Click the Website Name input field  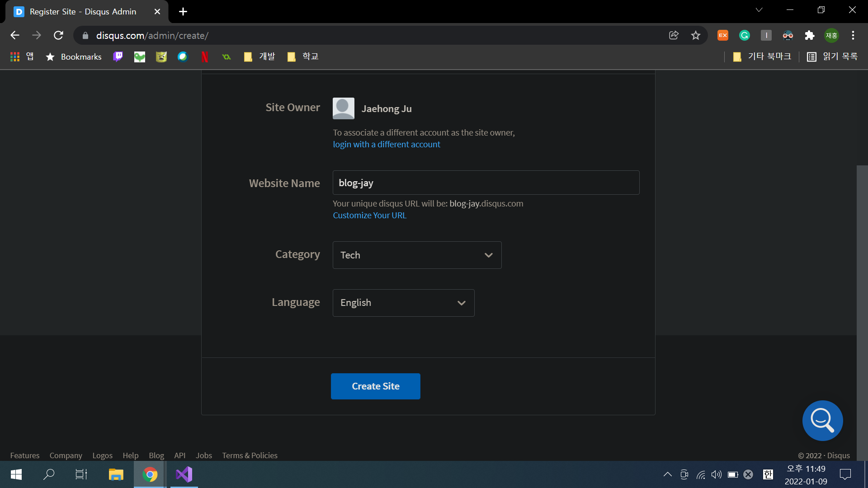click(486, 183)
